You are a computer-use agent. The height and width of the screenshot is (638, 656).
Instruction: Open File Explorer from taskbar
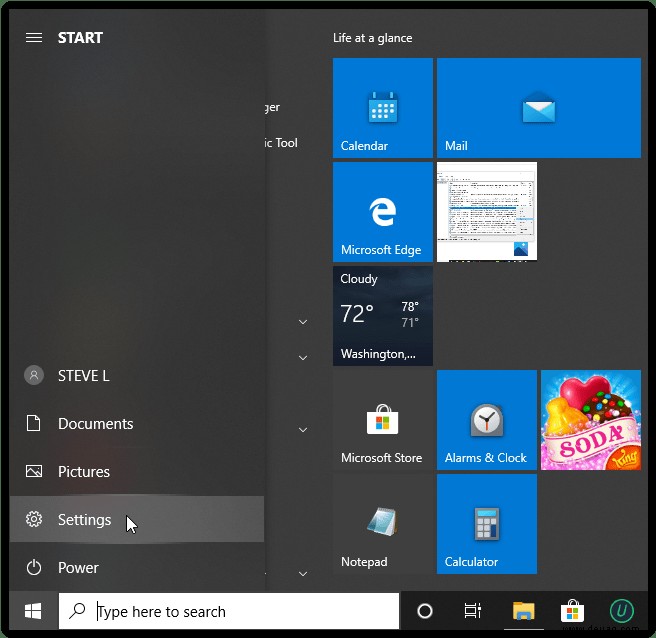[523, 611]
